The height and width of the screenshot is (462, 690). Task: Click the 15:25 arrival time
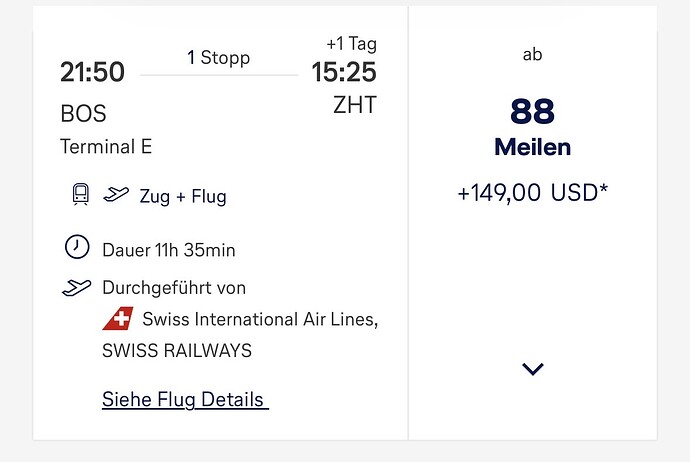point(344,72)
